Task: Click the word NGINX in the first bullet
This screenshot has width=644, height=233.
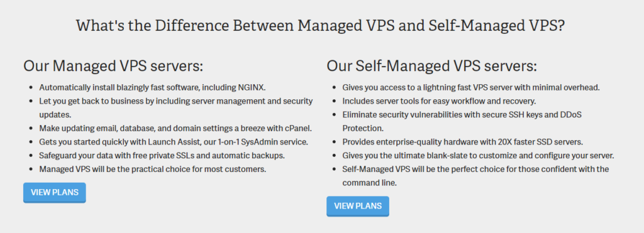Action: point(252,87)
